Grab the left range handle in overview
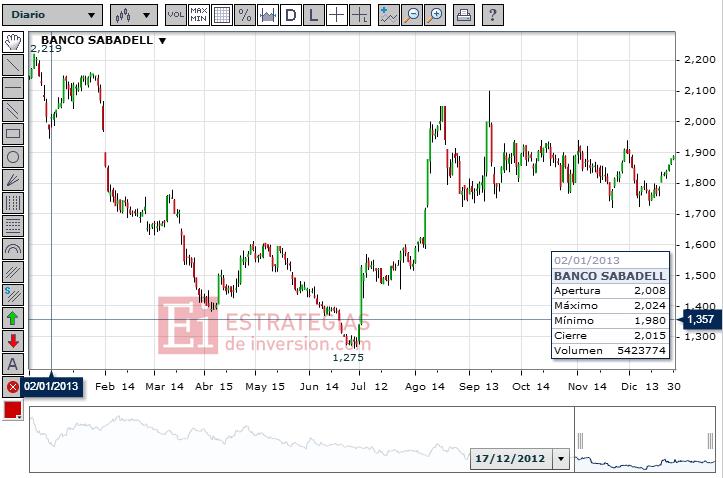 tap(581, 441)
